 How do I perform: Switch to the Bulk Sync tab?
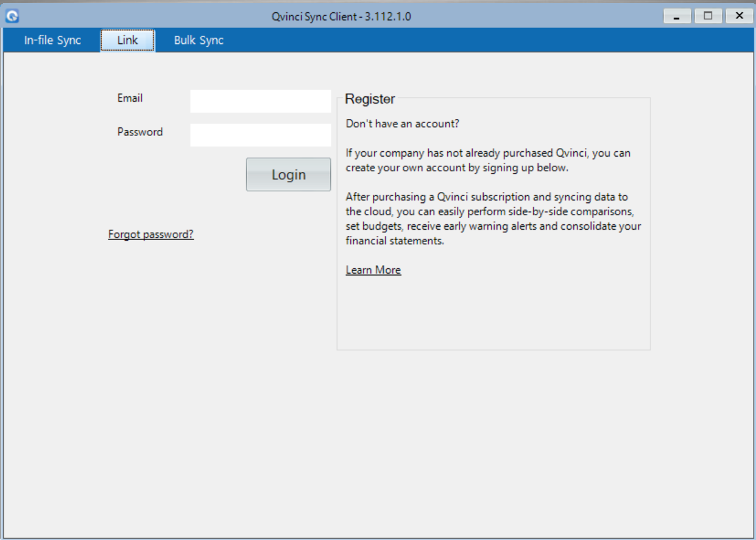pyautogui.click(x=199, y=40)
